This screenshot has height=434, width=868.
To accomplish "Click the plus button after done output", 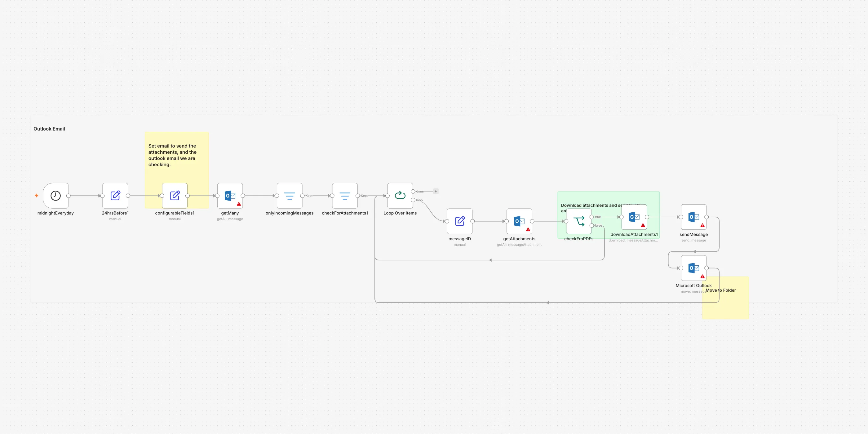I will coord(436,191).
